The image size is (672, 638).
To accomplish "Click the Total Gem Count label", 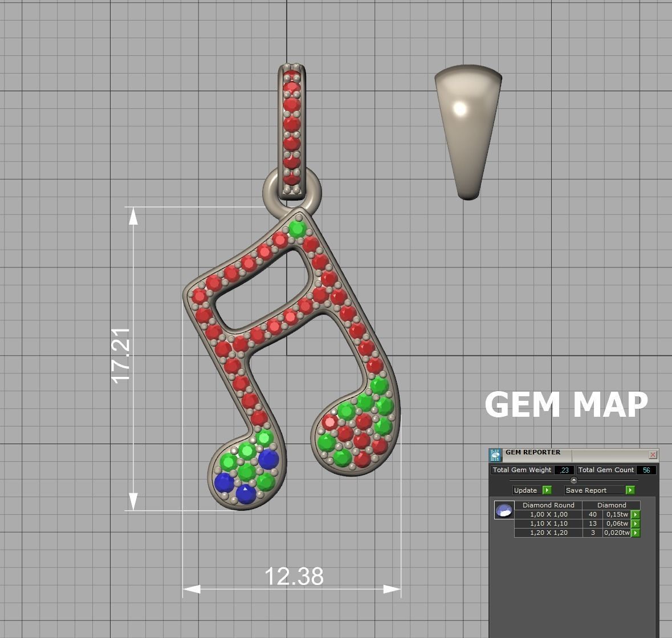I will point(606,470).
